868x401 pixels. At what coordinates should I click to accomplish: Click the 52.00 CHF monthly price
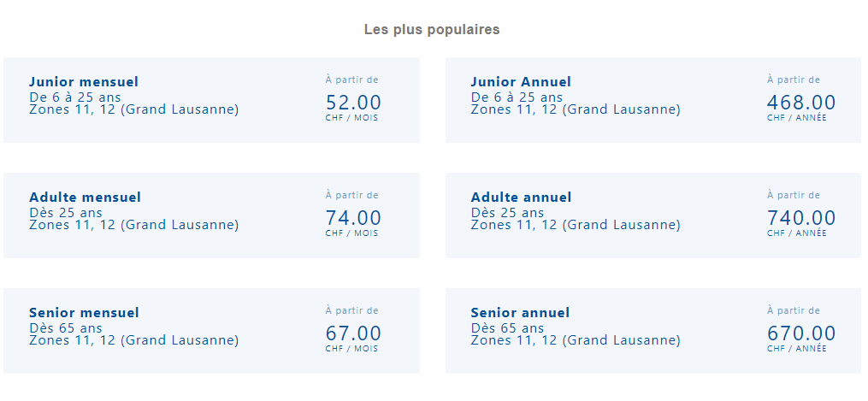tap(353, 103)
